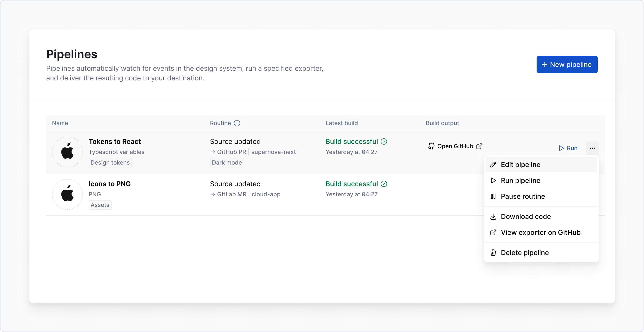Click the trash icon beside Delete pipeline
Screen dimensions: 644x332
pyautogui.click(x=493, y=253)
